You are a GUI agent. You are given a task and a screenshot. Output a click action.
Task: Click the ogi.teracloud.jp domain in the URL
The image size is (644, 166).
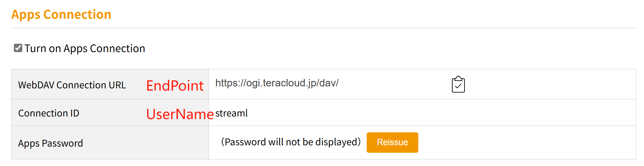point(281,83)
